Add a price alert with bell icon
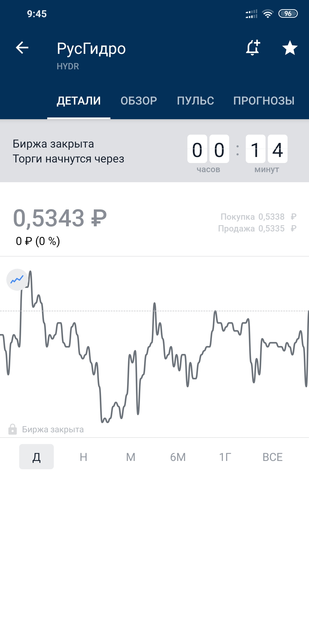Screen dimensions: 309x644 pyautogui.click(x=253, y=48)
